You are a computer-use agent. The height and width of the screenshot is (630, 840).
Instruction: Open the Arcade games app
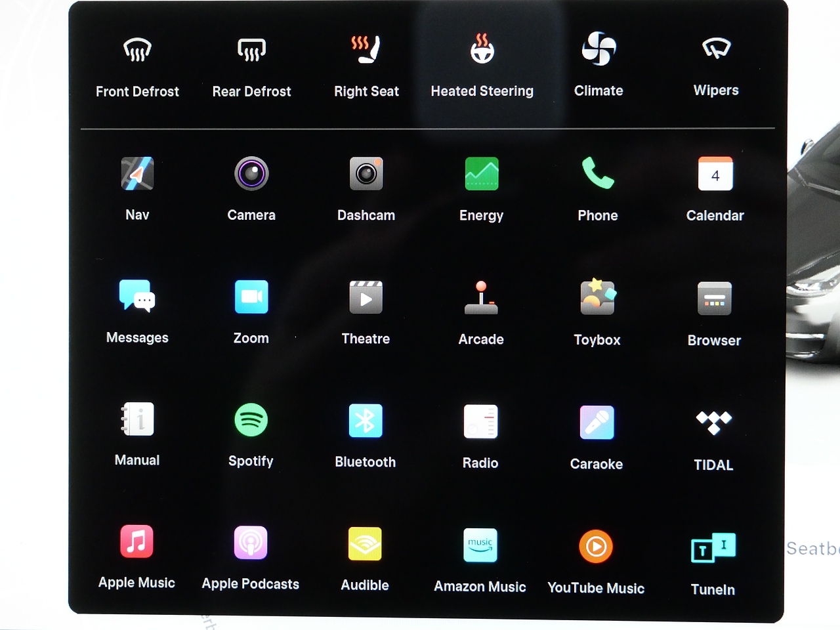coord(481,298)
